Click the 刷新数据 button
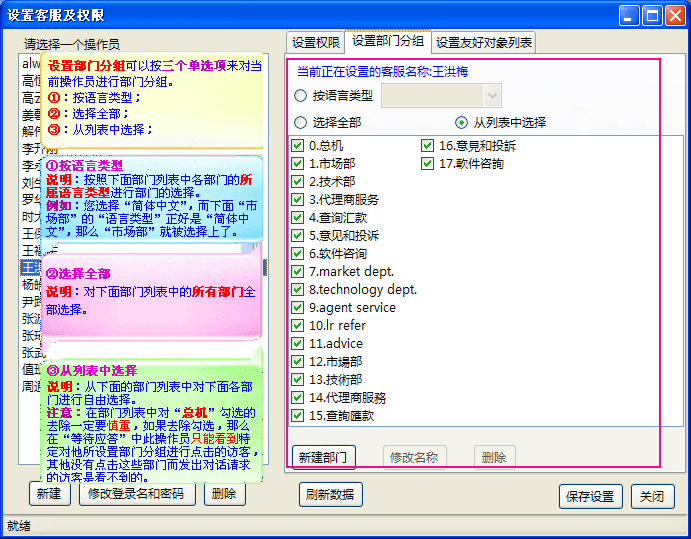This screenshot has height=539, width=691. tap(330, 495)
